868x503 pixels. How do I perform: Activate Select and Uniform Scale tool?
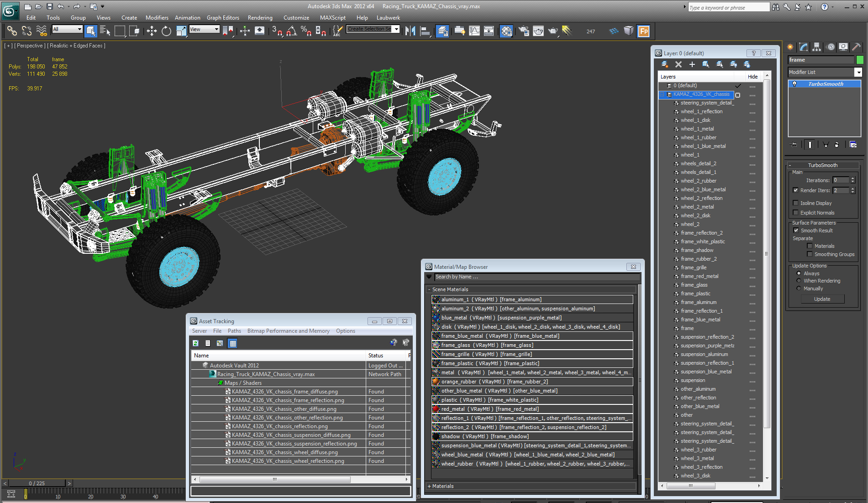[181, 31]
